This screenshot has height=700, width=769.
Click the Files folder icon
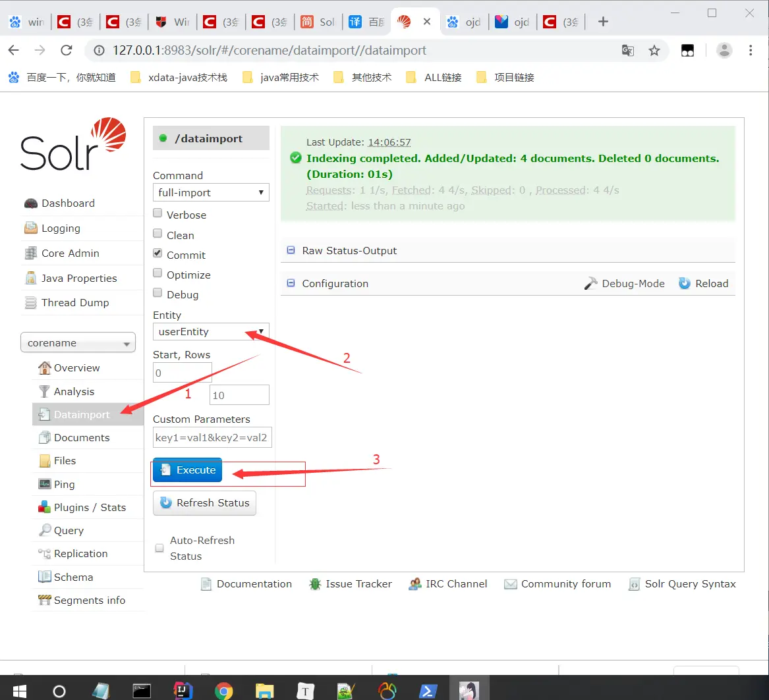pyautogui.click(x=45, y=461)
